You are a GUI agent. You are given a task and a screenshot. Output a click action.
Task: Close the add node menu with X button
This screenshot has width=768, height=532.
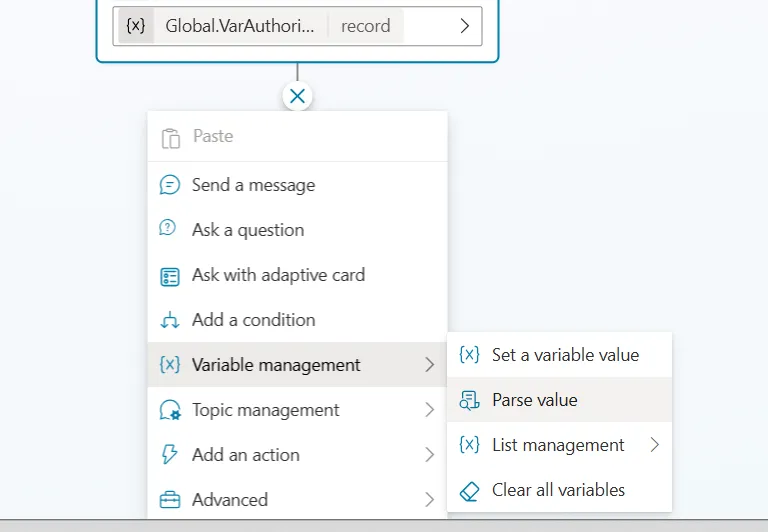297,96
